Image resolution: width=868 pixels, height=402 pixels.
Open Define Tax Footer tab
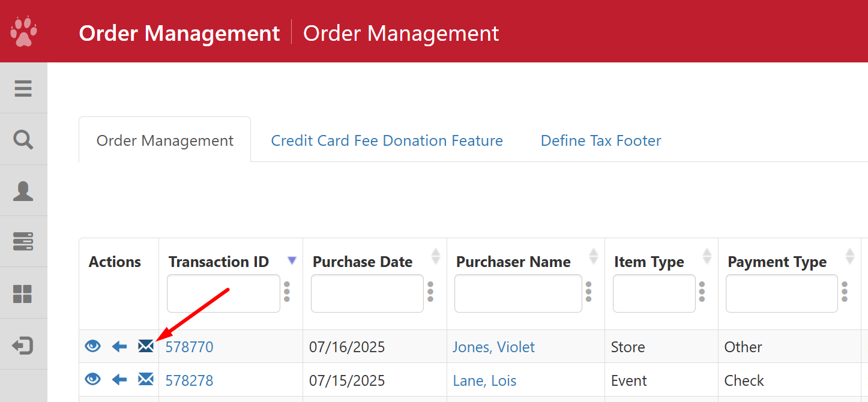click(601, 140)
